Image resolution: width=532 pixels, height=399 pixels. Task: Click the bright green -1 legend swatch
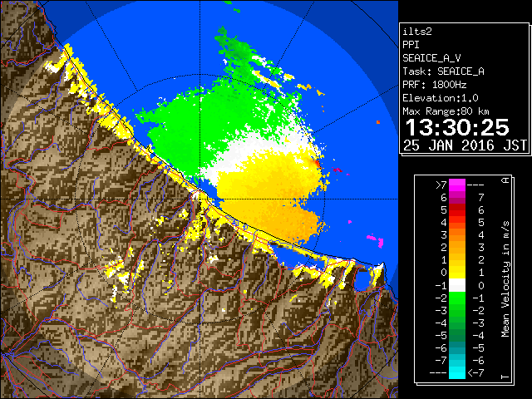click(x=456, y=298)
